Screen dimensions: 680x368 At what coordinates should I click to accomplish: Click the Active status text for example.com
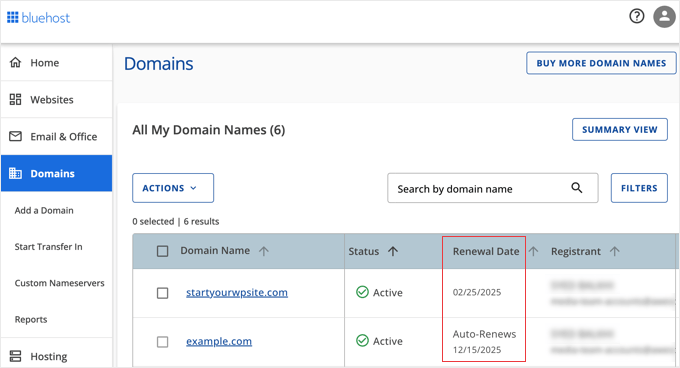[388, 341]
